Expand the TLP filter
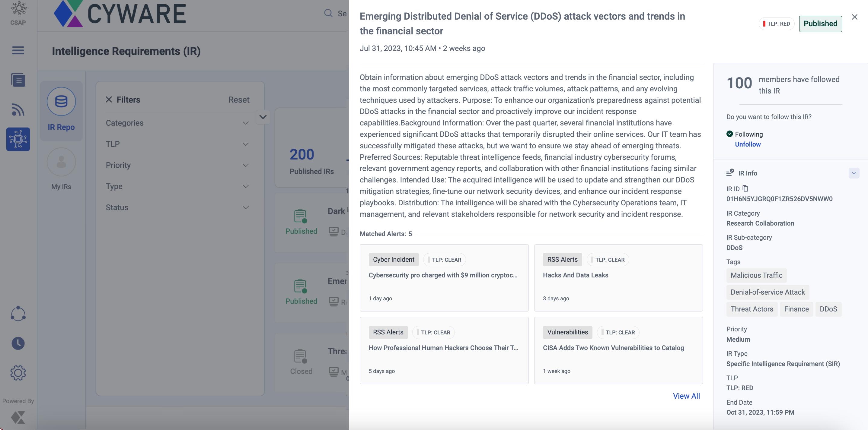The width and height of the screenshot is (868, 430). point(177,144)
